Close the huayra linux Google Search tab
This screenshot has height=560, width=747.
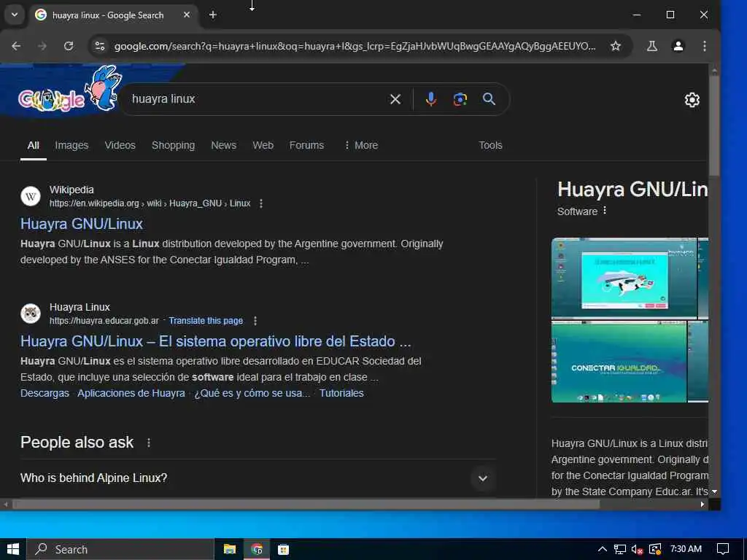coord(187,15)
